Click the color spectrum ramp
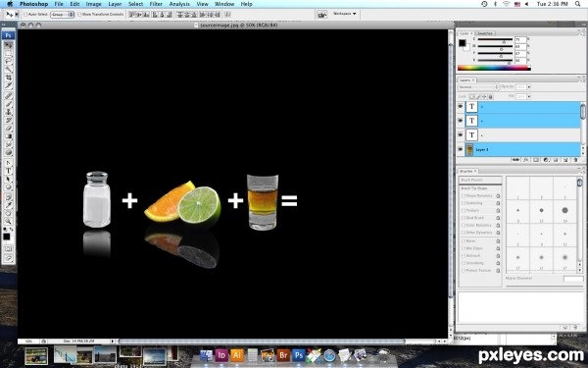Viewport: 588px width, 368px height. 494,68
